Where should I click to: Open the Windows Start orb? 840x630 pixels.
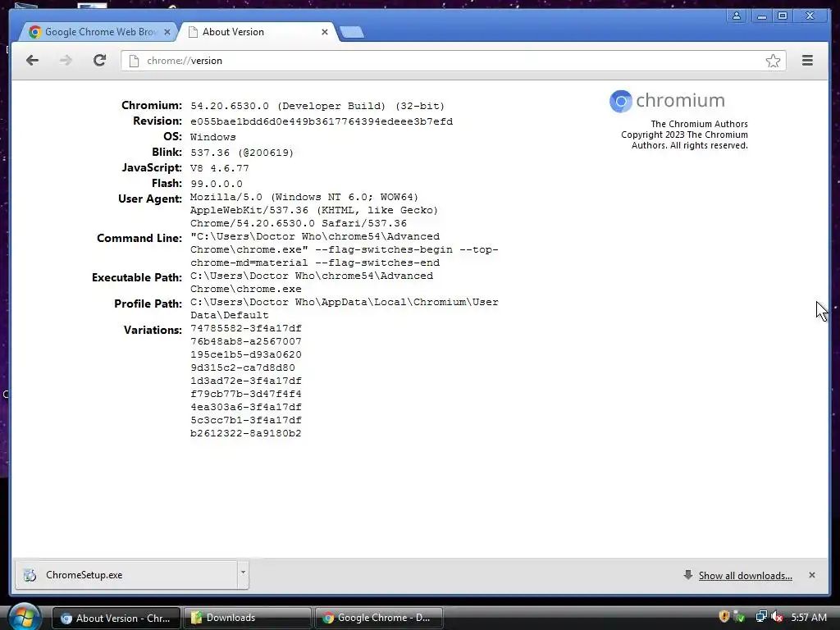pyautogui.click(x=24, y=617)
